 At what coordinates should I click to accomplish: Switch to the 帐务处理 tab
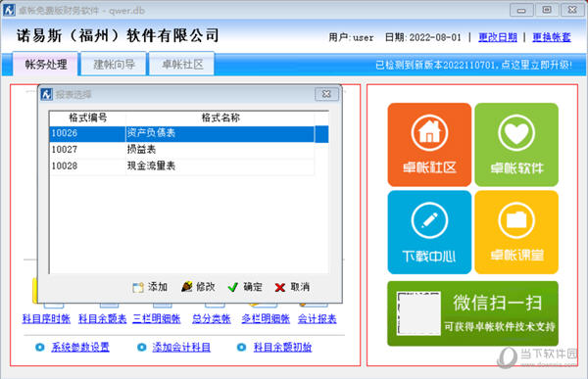pyautogui.click(x=46, y=64)
